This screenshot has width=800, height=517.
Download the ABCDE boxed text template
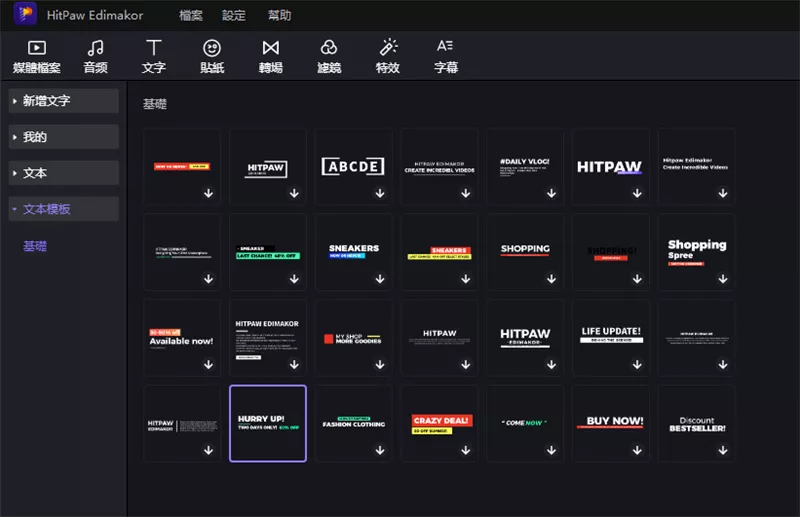click(380, 193)
